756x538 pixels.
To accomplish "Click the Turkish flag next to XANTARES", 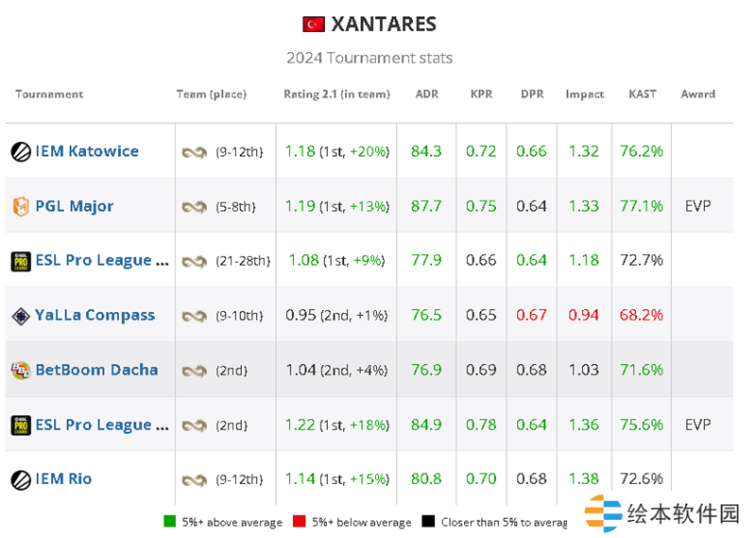I will coord(314,25).
